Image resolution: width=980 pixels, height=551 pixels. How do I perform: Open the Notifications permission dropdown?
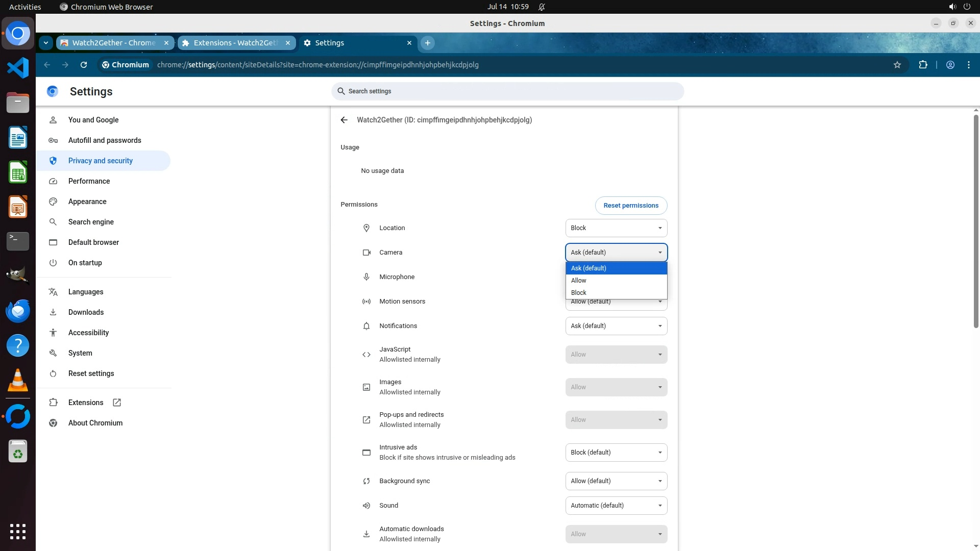[616, 326]
